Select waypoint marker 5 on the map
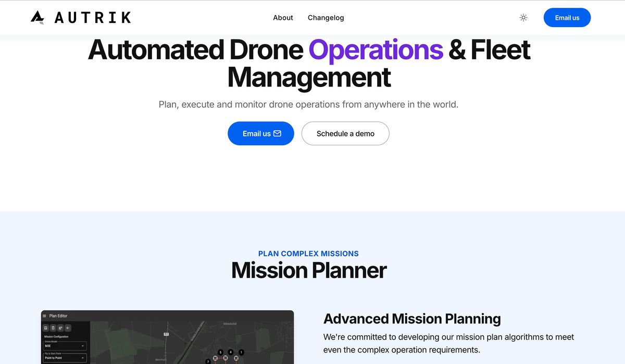The height and width of the screenshot is (364, 625). (x=220, y=353)
